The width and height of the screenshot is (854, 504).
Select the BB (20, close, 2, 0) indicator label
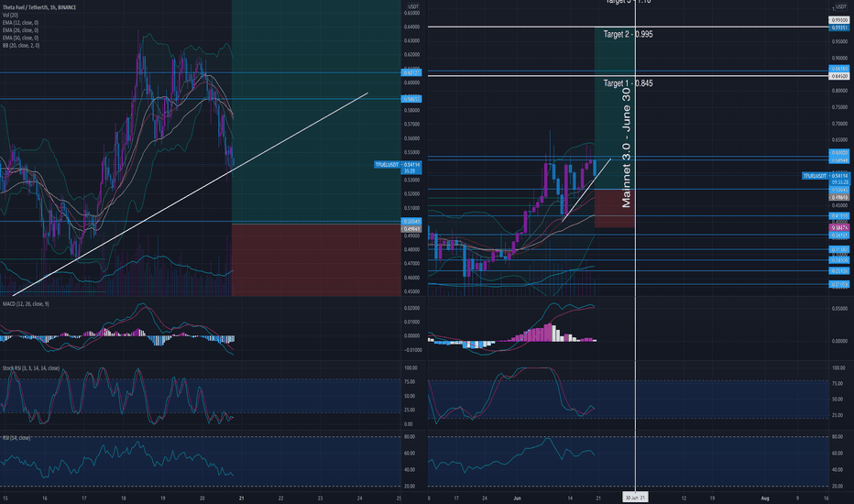[x=21, y=46]
